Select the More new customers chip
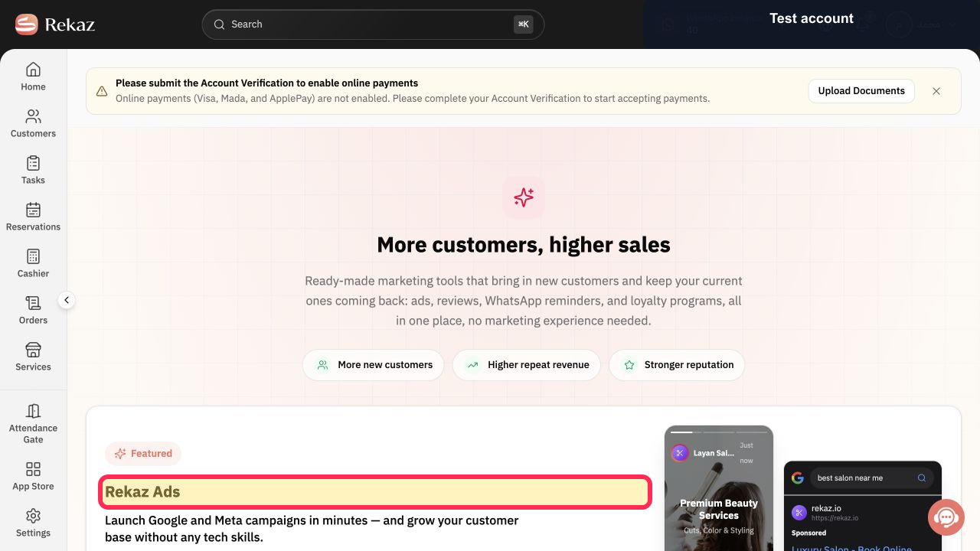 (x=374, y=365)
